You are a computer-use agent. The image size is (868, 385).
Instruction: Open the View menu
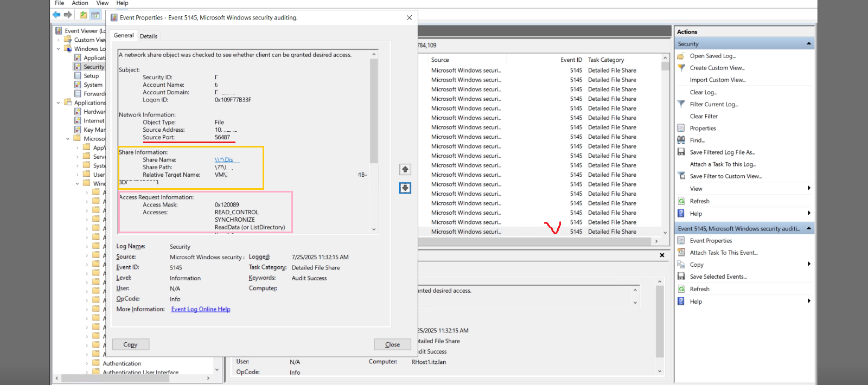pos(103,3)
